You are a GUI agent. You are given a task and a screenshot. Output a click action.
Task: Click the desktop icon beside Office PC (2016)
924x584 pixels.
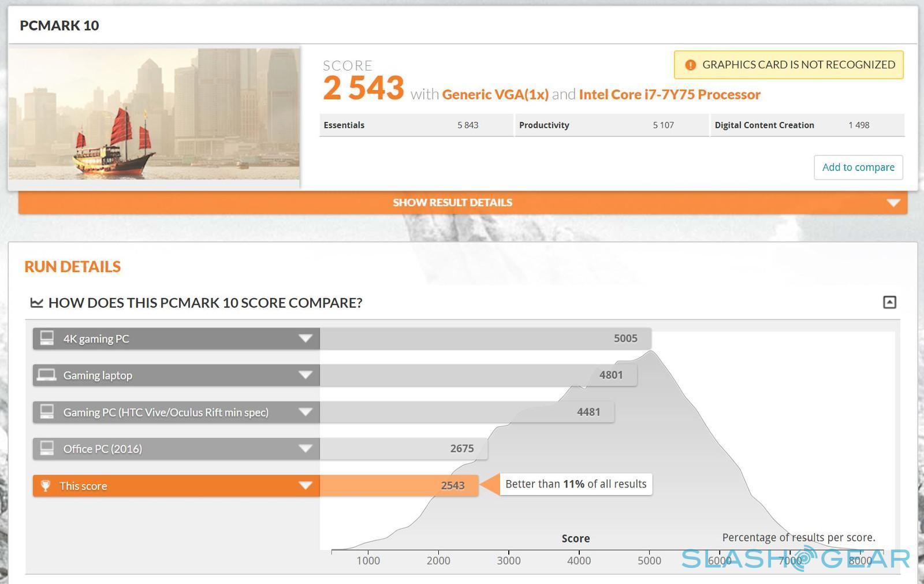47,448
